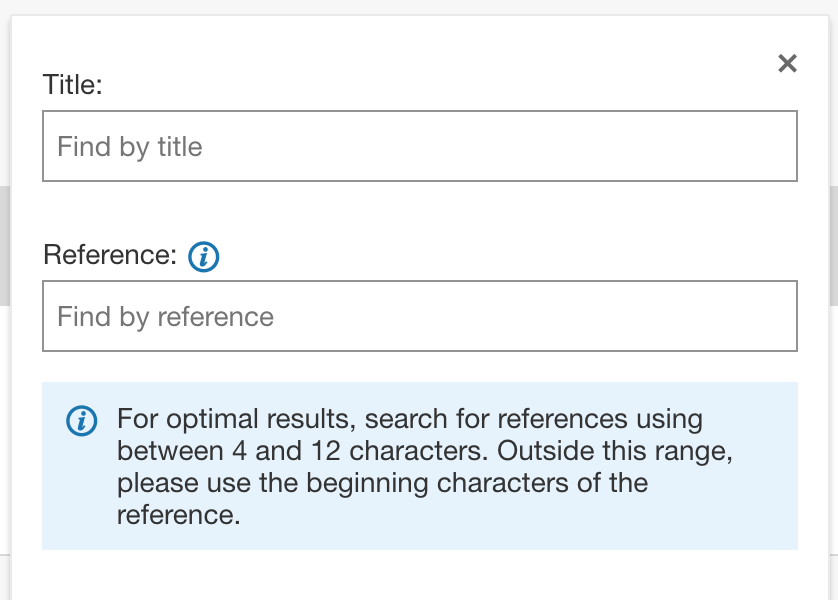
Task: Close the search dialog with the X
Action: pos(788,64)
